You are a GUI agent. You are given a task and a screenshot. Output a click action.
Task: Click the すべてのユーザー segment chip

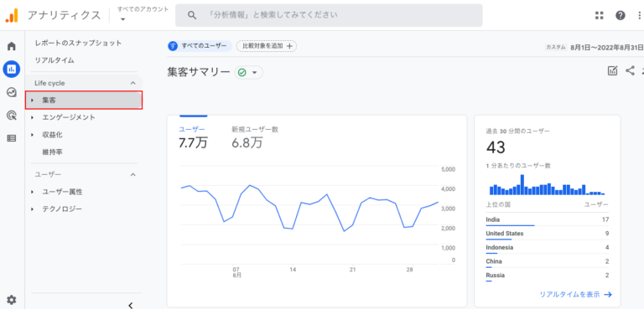click(x=200, y=46)
